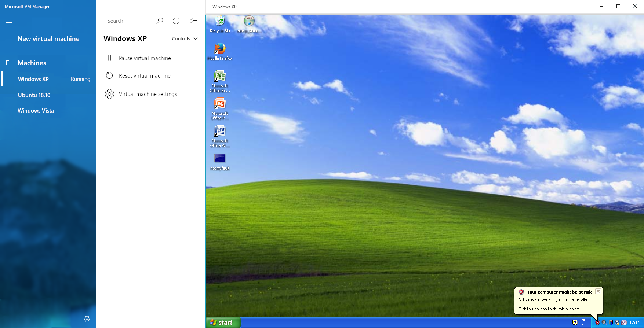Select the Mozilla Firefox shortcut
This screenshot has height=328, width=644.
[220, 51]
